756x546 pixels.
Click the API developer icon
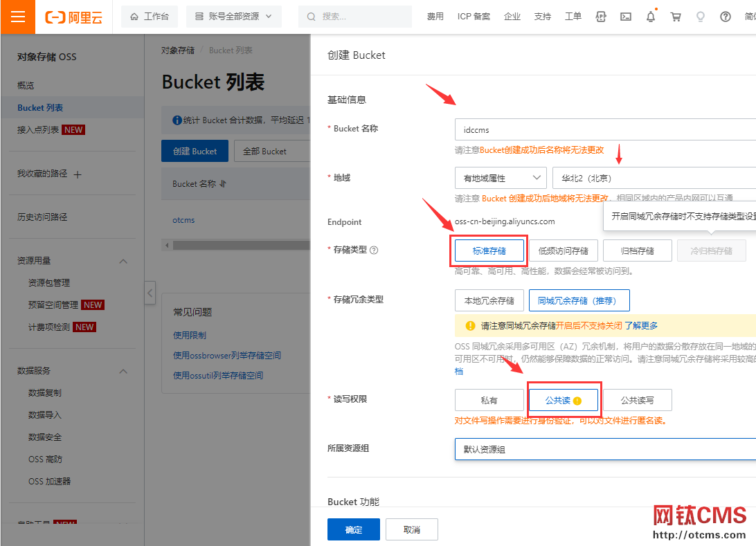click(x=601, y=16)
